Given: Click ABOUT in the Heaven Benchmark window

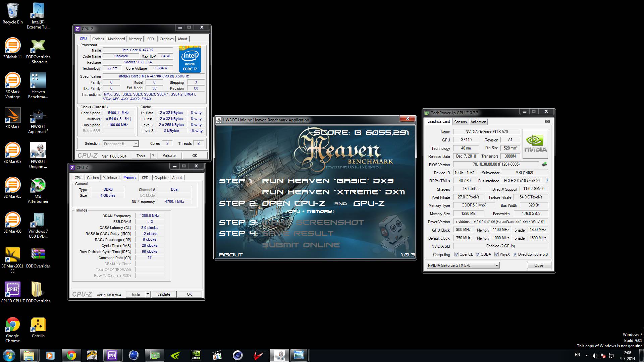Looking at the screenshot, I should [231, 255].
